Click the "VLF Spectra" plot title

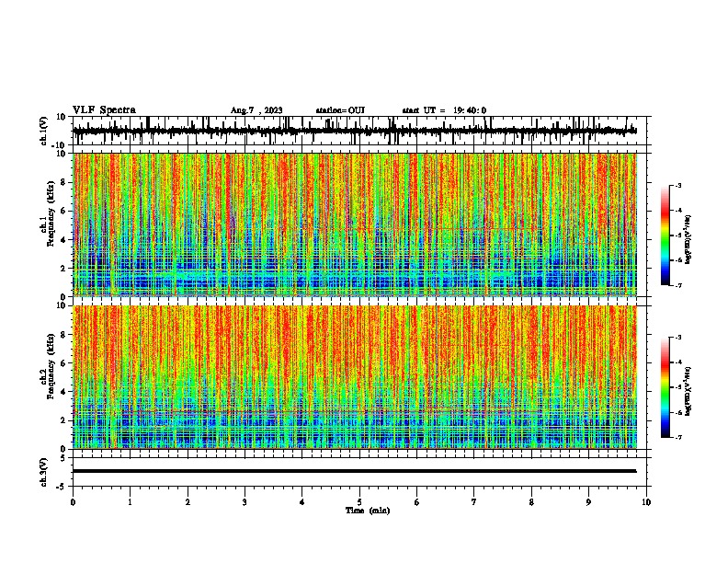104,110
